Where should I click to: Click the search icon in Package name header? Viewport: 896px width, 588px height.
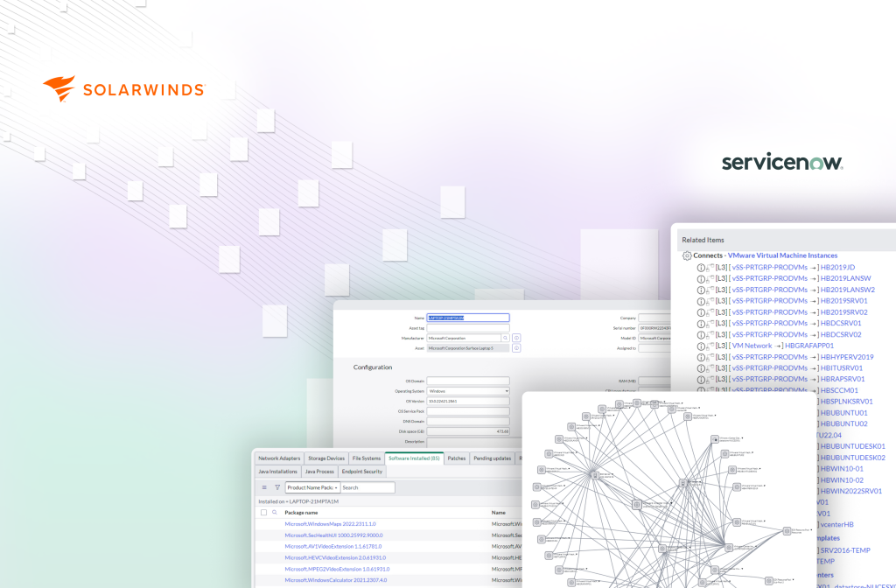pyautogui.click(x=275, y=513)
